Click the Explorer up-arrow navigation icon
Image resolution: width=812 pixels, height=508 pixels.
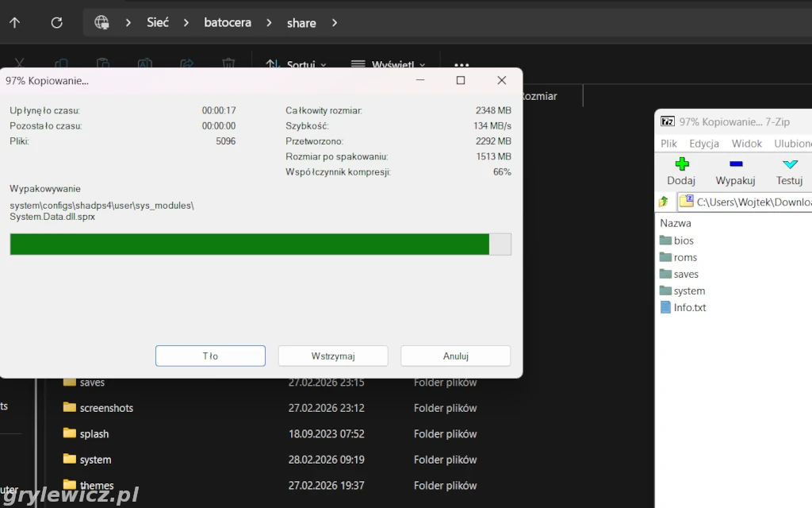pyautogui.click(x=14, y=22)
